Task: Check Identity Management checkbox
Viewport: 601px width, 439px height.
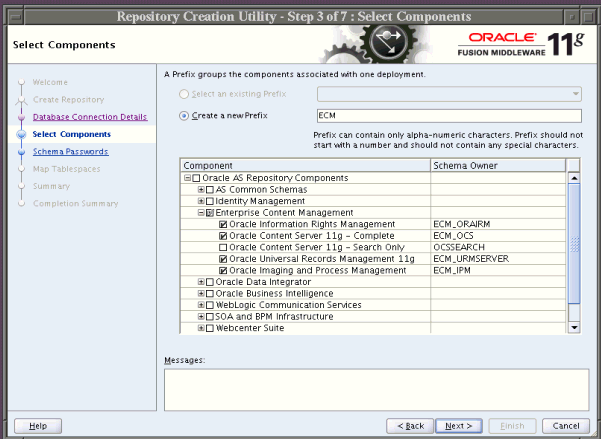Action: tap(210, 201)
